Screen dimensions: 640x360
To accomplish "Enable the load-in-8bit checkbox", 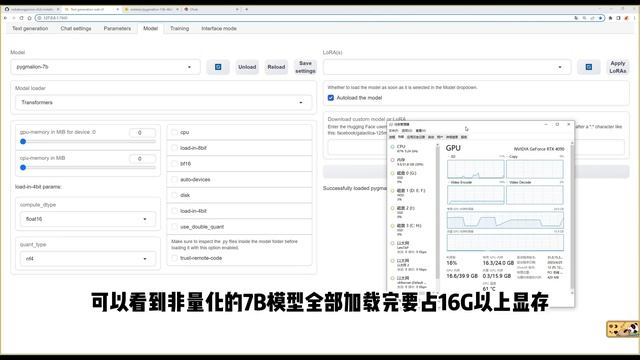I will click(x=175, y=148).
